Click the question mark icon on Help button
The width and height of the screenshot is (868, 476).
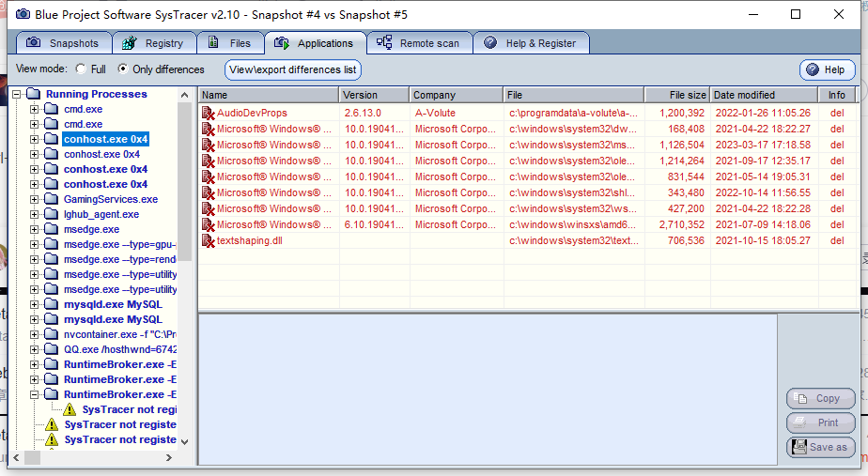pos(812,69)
